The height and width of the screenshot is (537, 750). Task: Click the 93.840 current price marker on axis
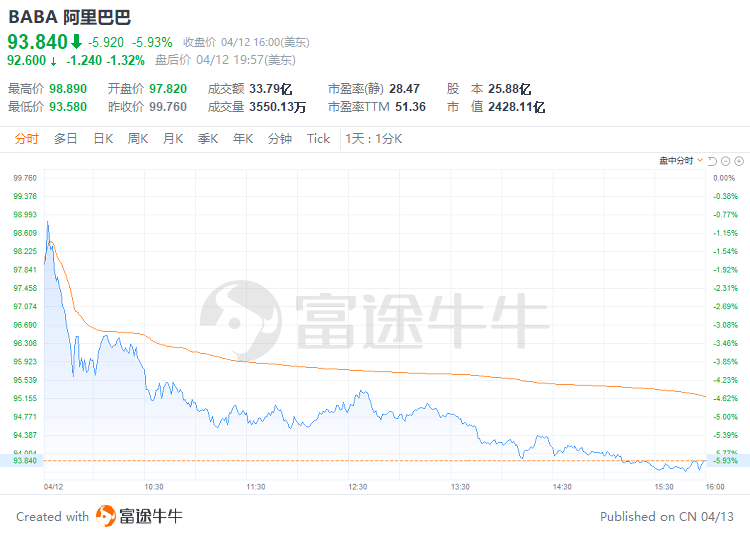(x=24, y=460)
